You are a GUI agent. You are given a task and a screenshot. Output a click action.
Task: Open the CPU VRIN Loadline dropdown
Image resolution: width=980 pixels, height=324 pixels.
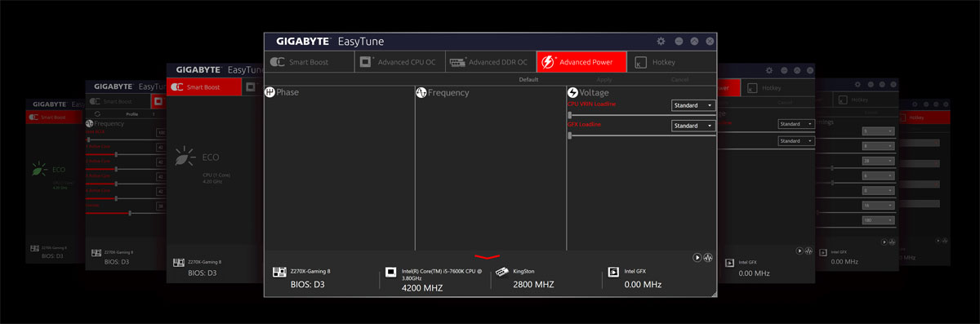pos(693,105)
